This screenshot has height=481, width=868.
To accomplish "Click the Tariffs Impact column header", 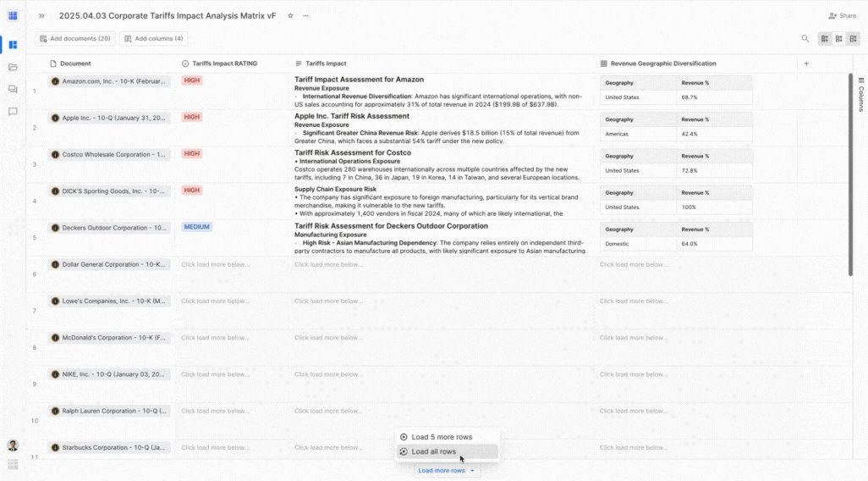I will 321,64.
